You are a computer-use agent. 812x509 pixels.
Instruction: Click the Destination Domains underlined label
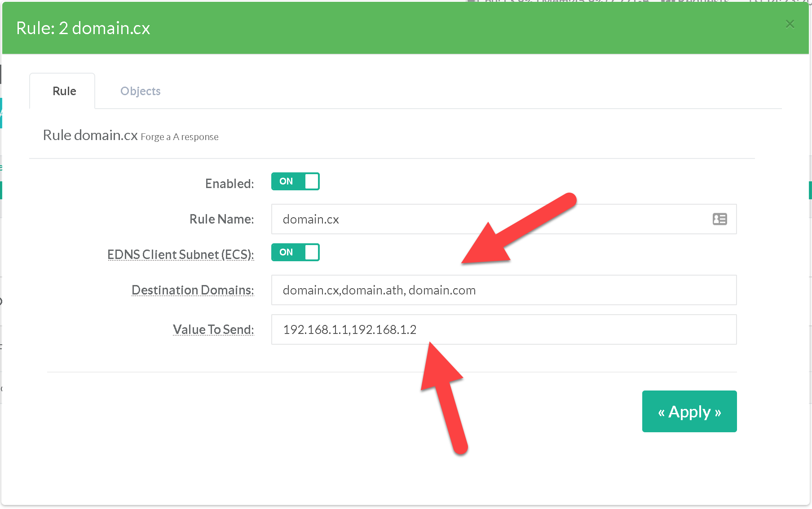(193, 290)
